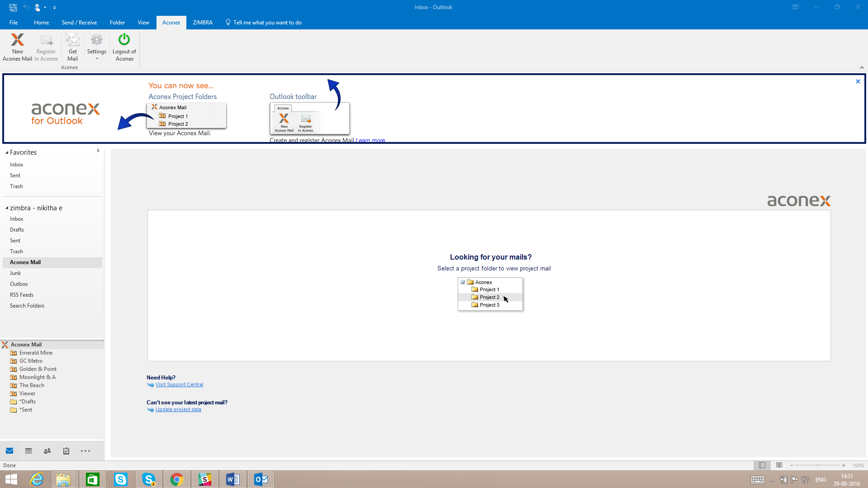Switch to Calendar view in navigation bar
The width and height of the screenshot is (868, 488).
pos(28,451)
